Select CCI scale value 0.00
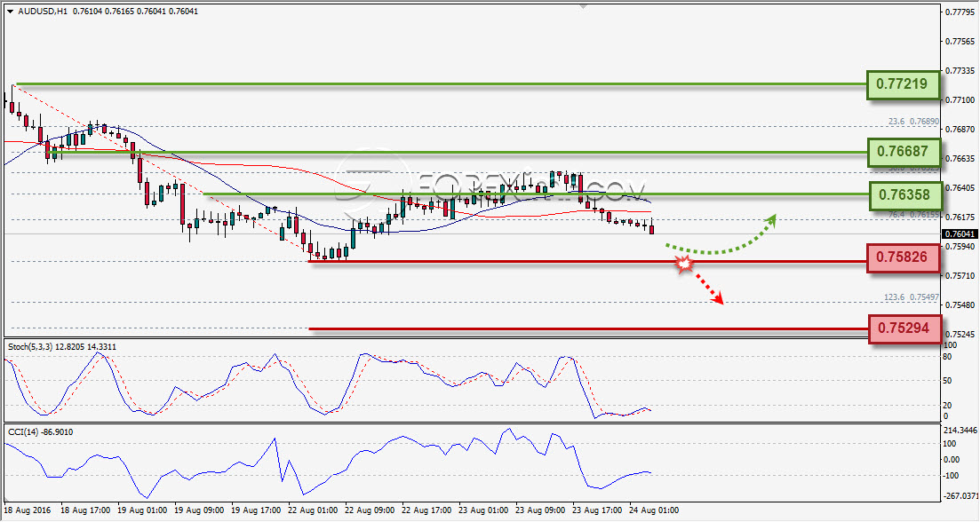980x522 pixels. click(x=952, y=460)
